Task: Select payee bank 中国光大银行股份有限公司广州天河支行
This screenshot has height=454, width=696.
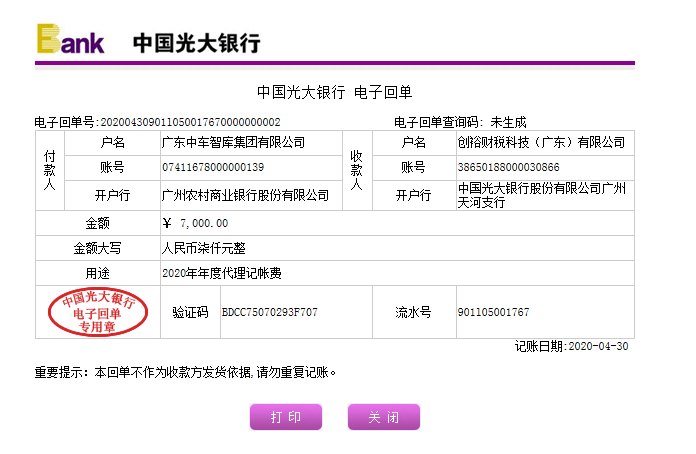Action: tap(542, 195)
